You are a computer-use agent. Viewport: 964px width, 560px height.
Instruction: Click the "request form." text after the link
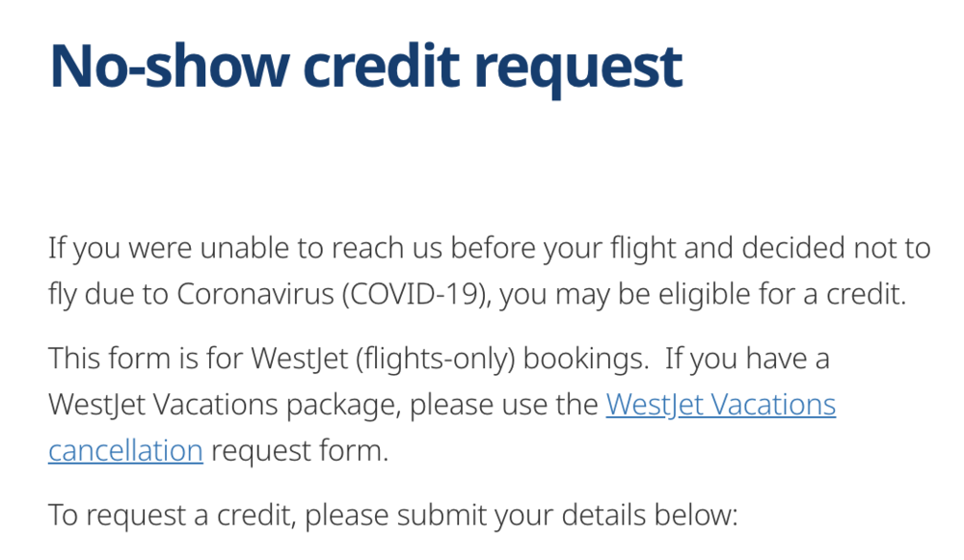(299, 449)
